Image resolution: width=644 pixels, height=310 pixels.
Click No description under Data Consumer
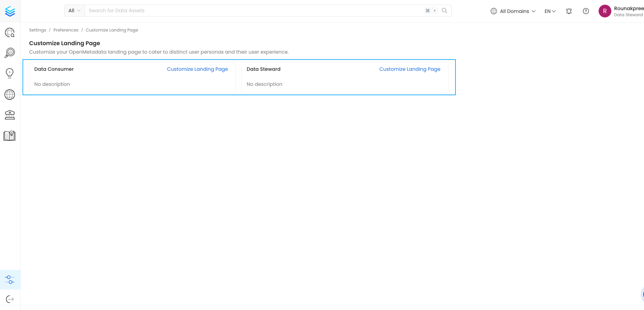tap(52, 84)
